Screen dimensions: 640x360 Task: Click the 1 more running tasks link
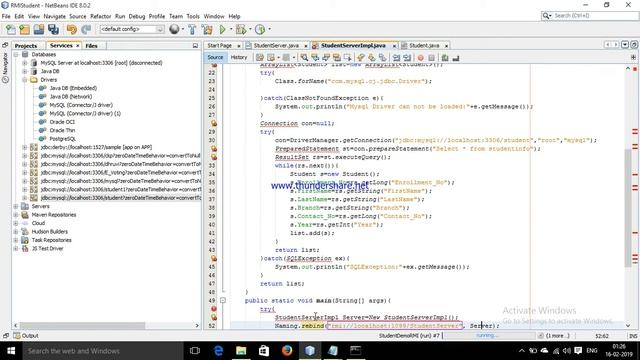[558, 336]
